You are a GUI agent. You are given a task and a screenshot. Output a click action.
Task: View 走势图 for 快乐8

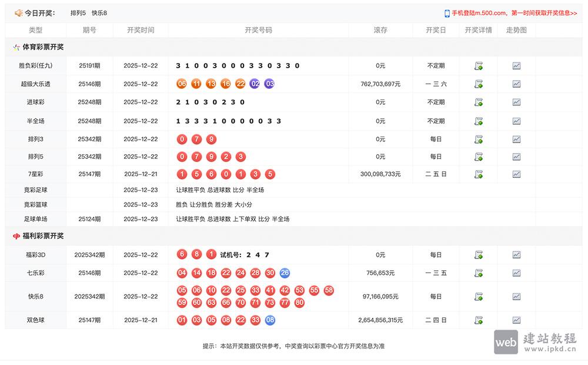click(x=516, y=296)
